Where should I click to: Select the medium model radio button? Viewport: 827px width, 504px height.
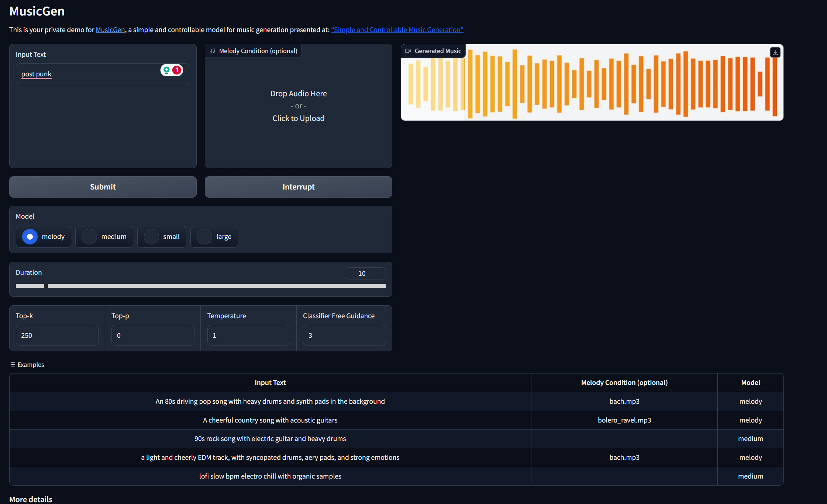89,236
